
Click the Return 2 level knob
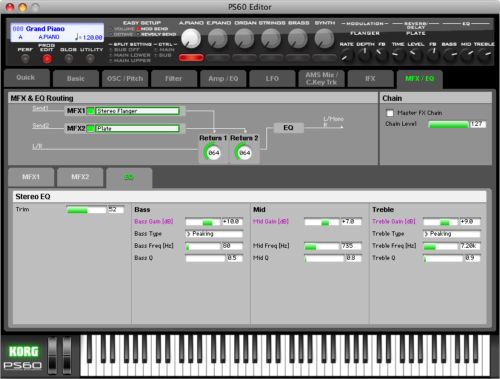tap(244, 152)
